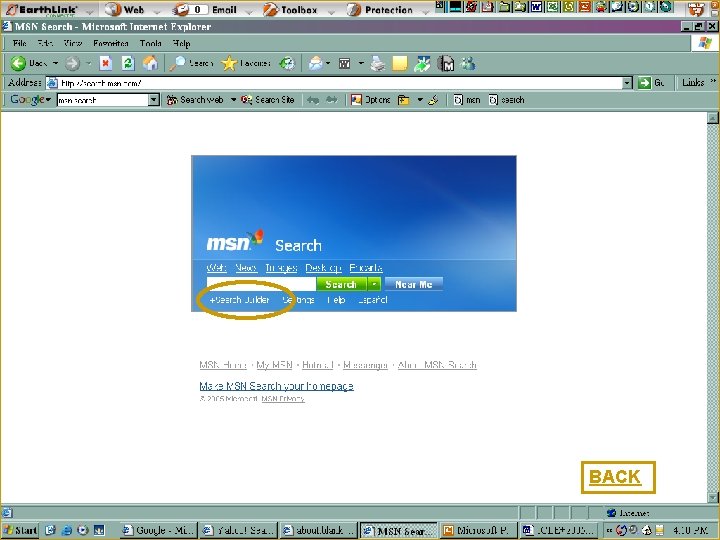Click the Internet Explorer quick launch icon
Image resolution: width=720 pixels, height=540 pixels.
tap(67, 530)
